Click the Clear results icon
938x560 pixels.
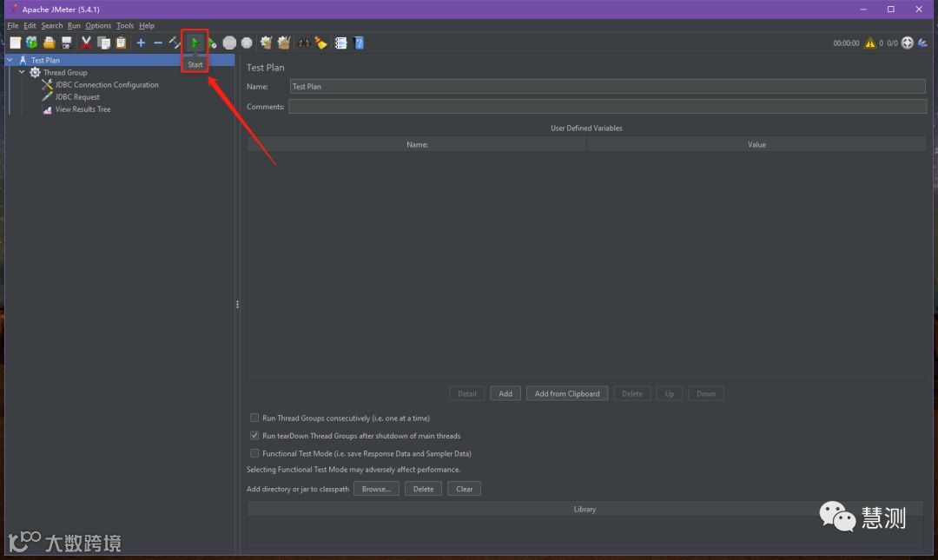(267, 43)
